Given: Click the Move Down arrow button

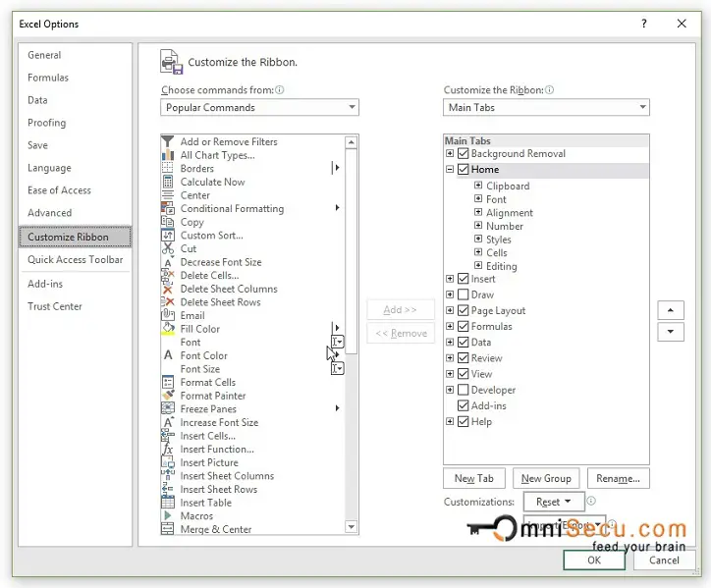Looking at the screenshot, I should 670,332.
